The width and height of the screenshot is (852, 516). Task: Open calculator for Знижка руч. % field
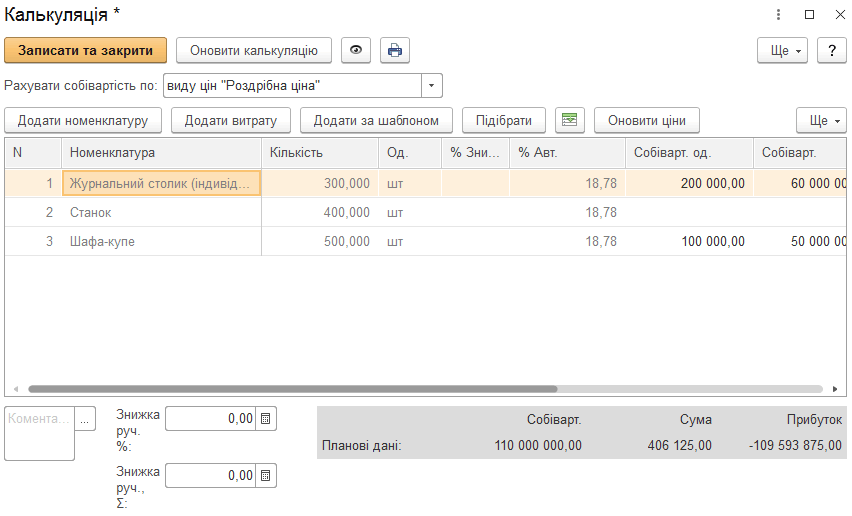coord(266,419)
